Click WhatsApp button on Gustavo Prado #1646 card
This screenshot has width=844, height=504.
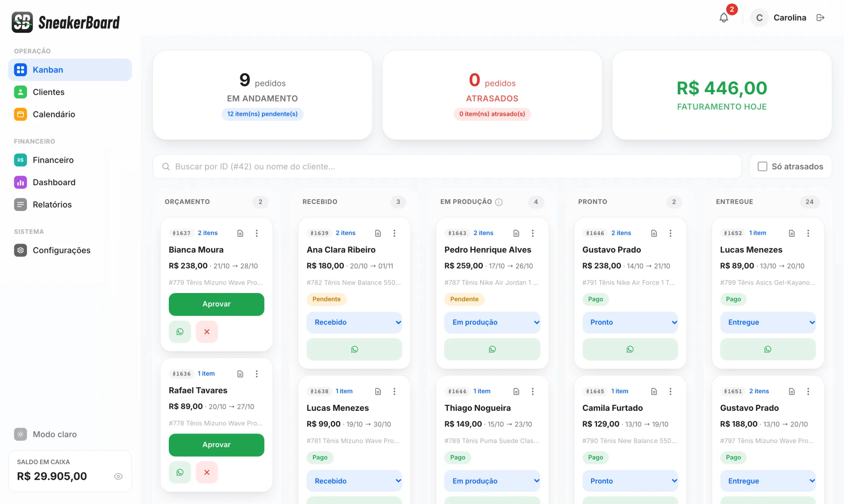(630, 349)
